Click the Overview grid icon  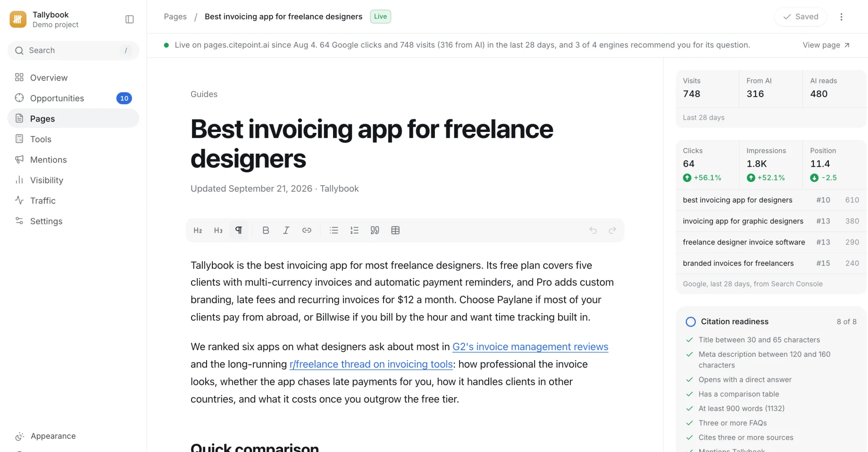point(19,77)
